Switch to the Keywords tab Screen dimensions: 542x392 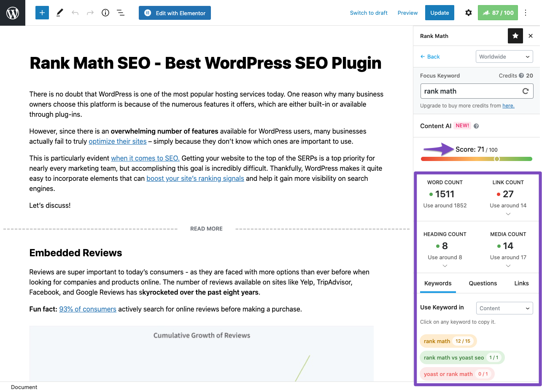pyautogui.click(x=438, y=283)
